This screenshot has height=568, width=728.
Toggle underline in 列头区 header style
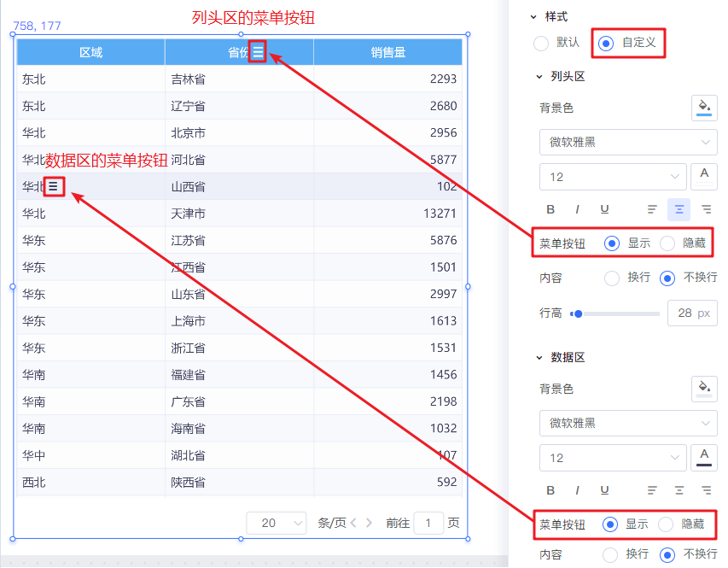[x=604, y=209]
